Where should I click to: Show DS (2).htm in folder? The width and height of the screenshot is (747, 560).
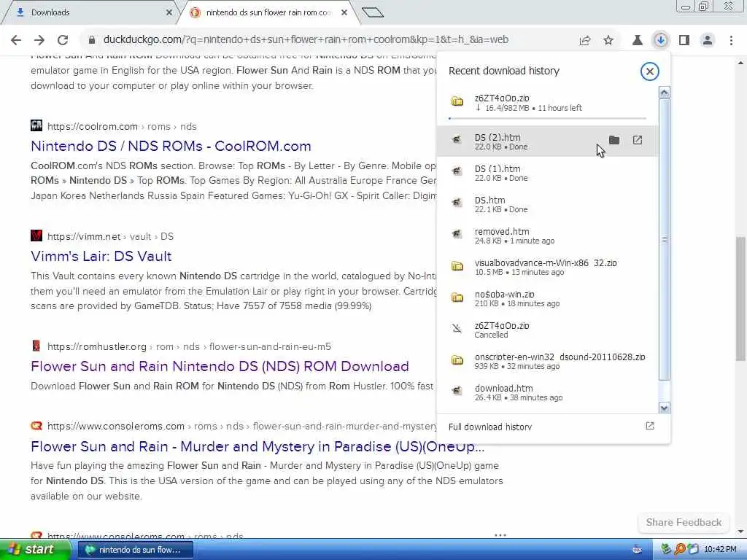pos(614,140)
